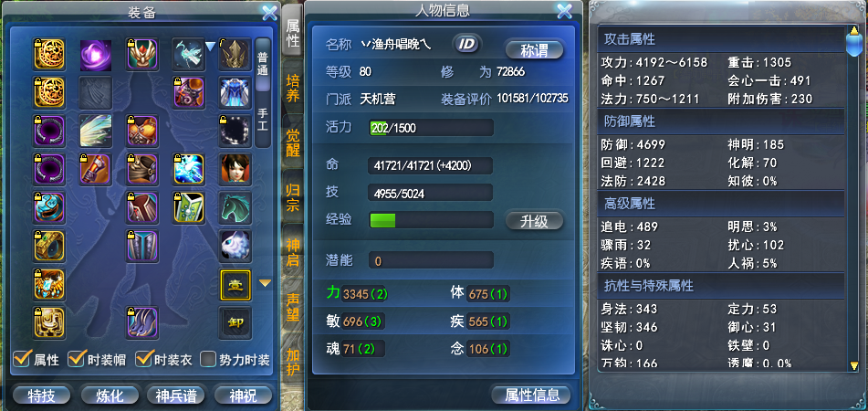The width and height of the screenshot is (868, 411).
Task: Click the 称谓 title button
Action: 534,50
